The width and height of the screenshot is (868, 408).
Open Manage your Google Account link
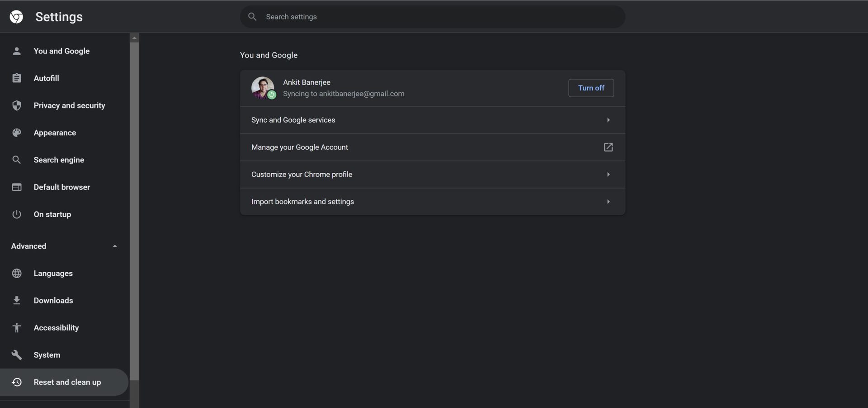click(x=608, y=147)
